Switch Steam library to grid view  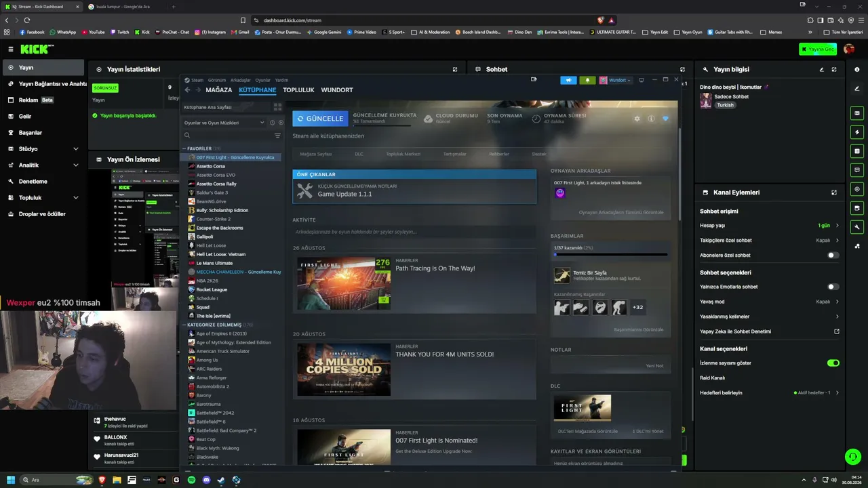coord(277,107)
